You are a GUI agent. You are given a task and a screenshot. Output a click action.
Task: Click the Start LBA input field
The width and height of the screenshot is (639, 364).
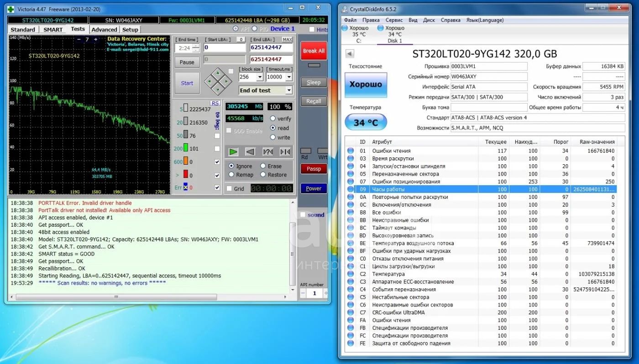click(x=225, y=47)
